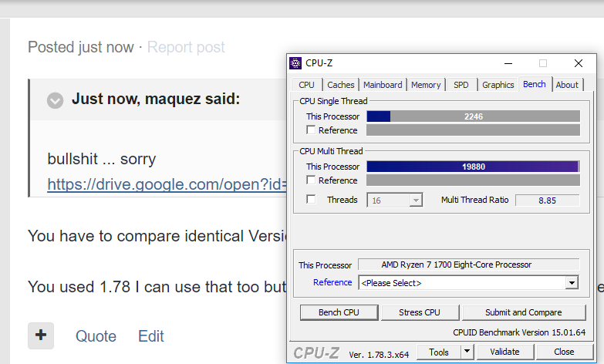The image size is (604, 364).
Task: Click the plus multiquote icon button
Action: 41,335
